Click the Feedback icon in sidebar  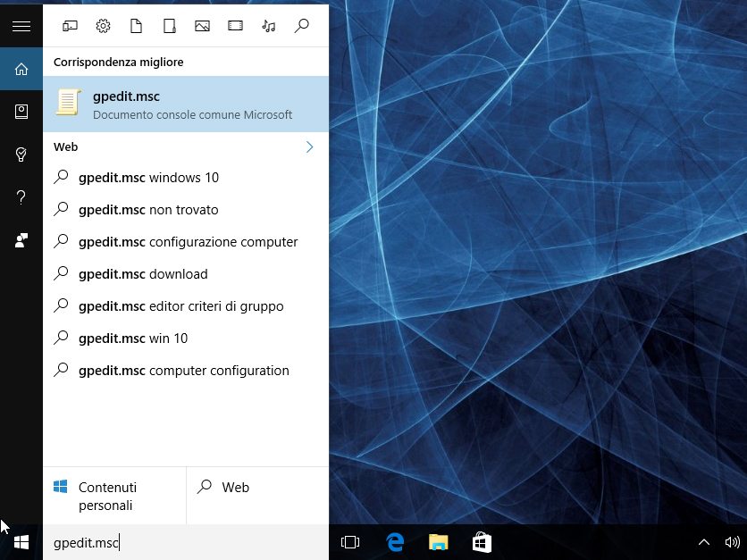click(x=21, y=240)
